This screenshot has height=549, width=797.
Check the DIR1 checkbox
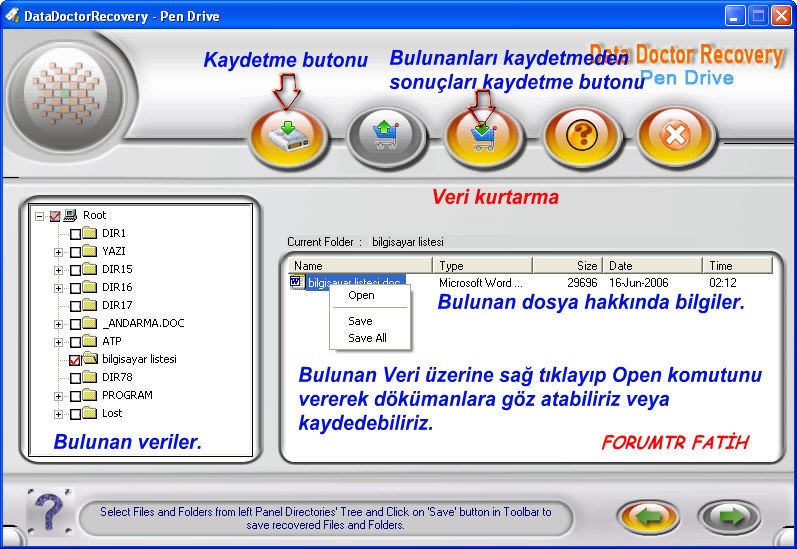click(75, 234)
